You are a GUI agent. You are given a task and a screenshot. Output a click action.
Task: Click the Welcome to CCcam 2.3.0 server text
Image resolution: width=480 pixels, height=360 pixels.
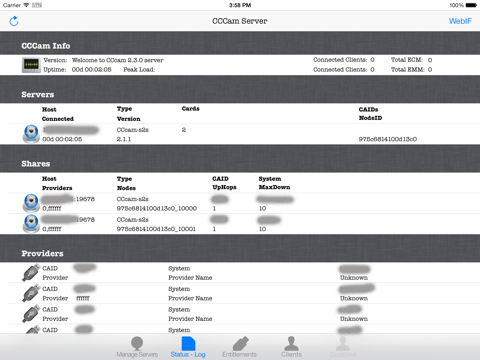(118, 60)
